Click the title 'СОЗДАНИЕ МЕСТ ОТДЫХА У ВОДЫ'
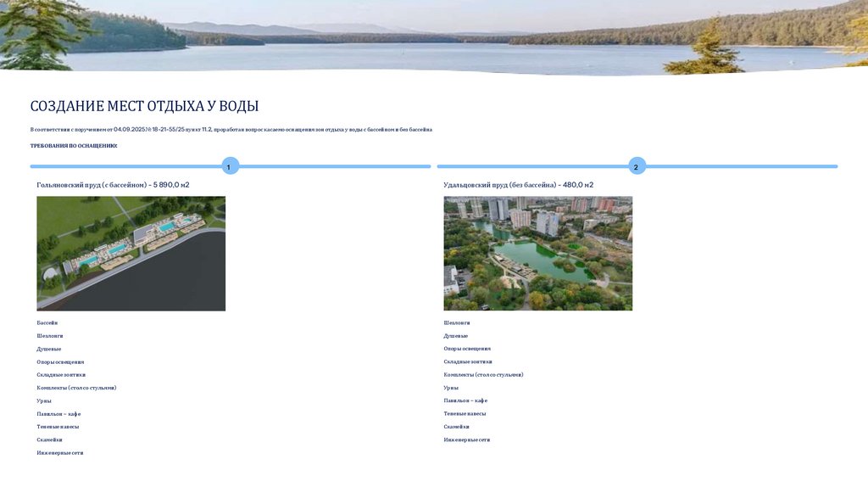The image size is (868, 487). point(144,106)
